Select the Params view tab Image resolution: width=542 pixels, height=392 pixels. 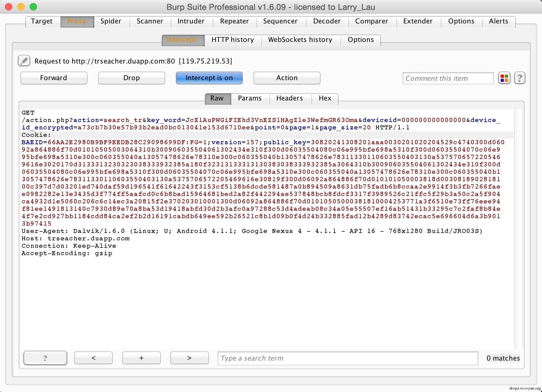coord(250,98)
